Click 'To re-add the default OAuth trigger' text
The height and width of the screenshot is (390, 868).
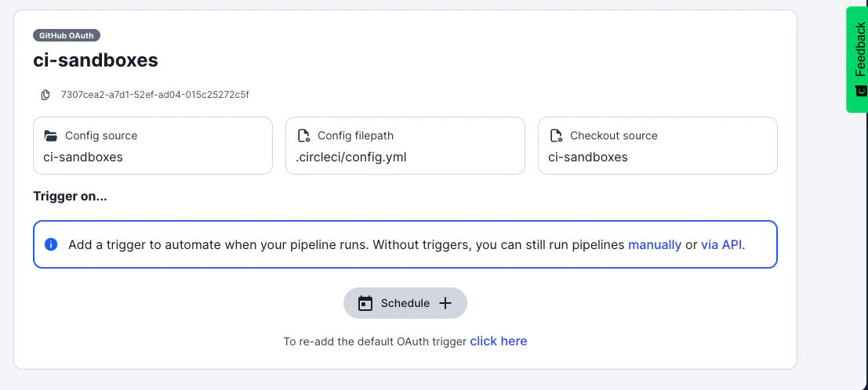click(376, 341)
